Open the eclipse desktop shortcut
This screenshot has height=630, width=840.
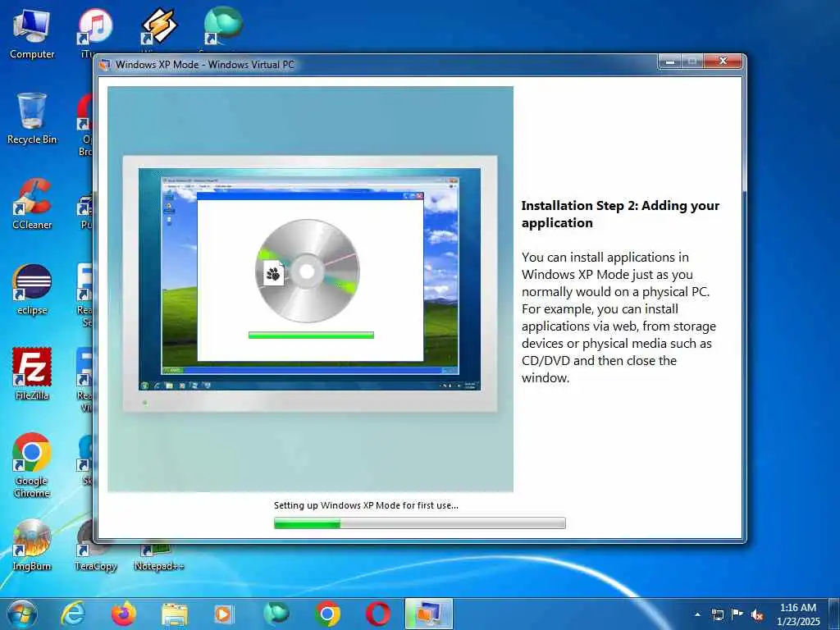click(x=32, y=290)
